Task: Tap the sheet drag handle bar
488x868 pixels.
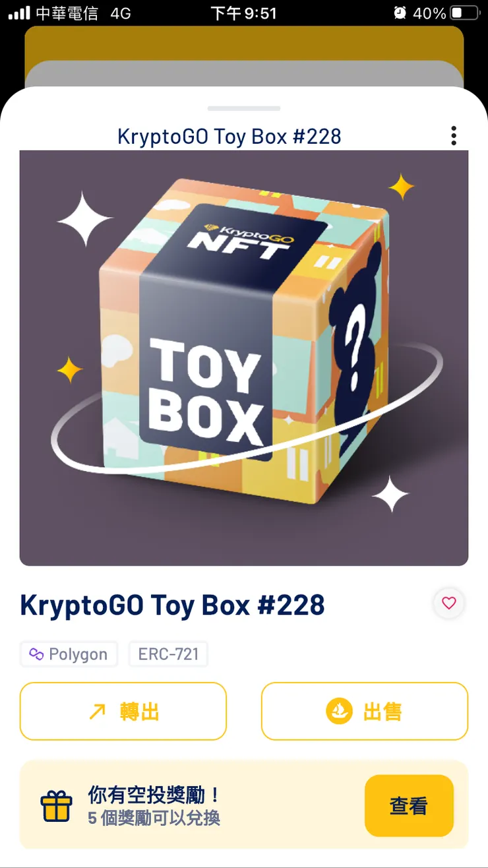Action: click(x=244, y=108)
